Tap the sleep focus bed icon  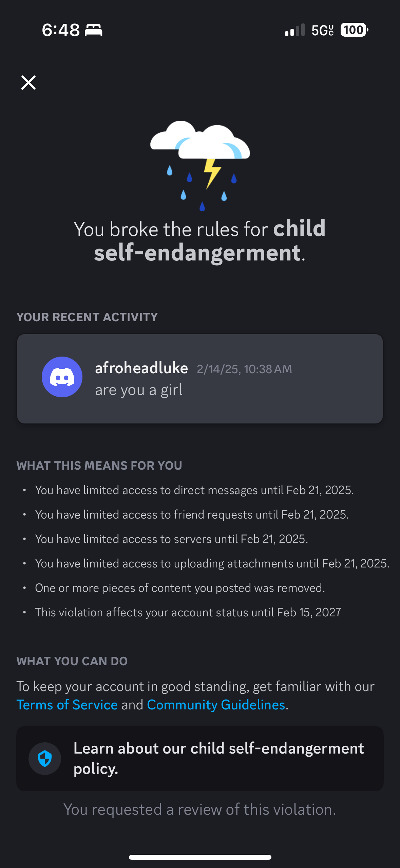point(93,30)
